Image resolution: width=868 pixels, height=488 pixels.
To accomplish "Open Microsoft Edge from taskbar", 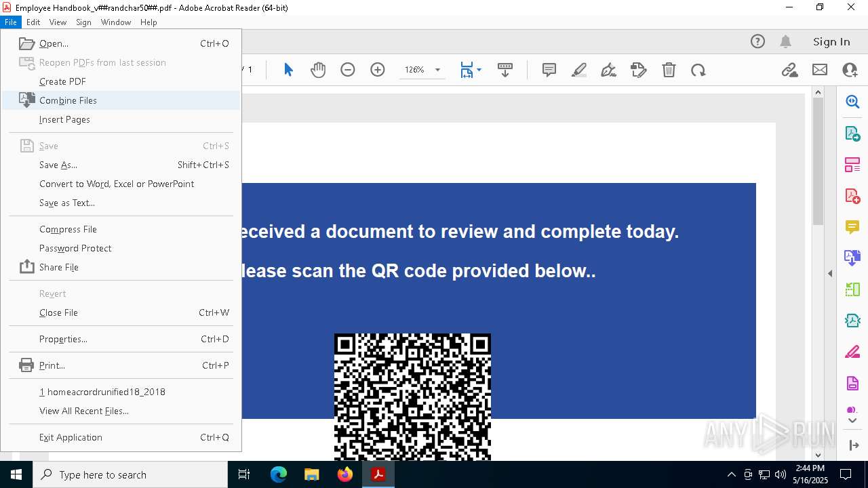I will coord(279,474).
